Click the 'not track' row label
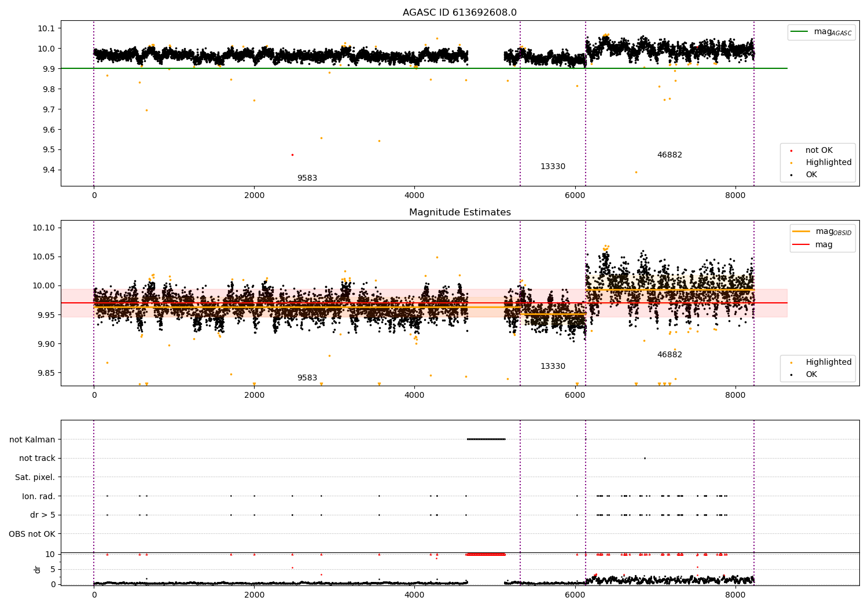868x608 pixels. tap(37, 459)
